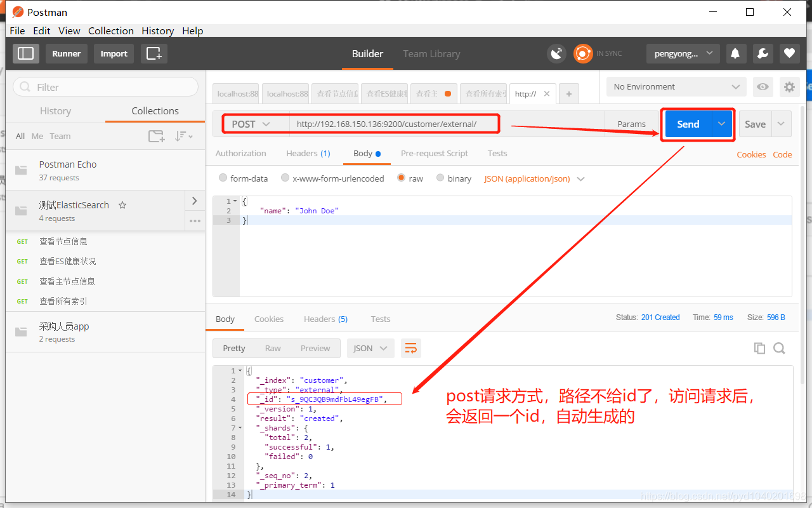Open the View menu

[x=69, y=30]
